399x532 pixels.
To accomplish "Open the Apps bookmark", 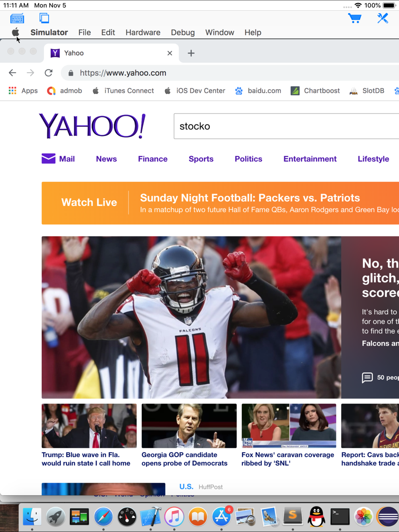I will [x=23, y=91].
